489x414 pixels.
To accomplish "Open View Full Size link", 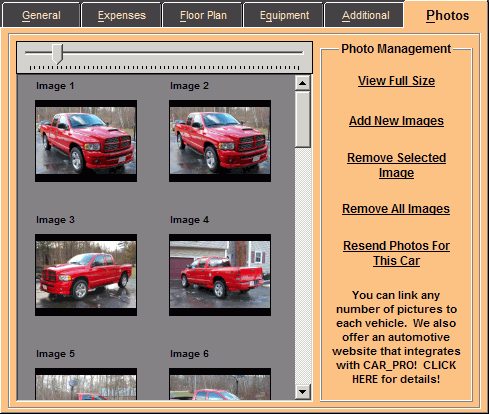I will (x=396, y=81).
